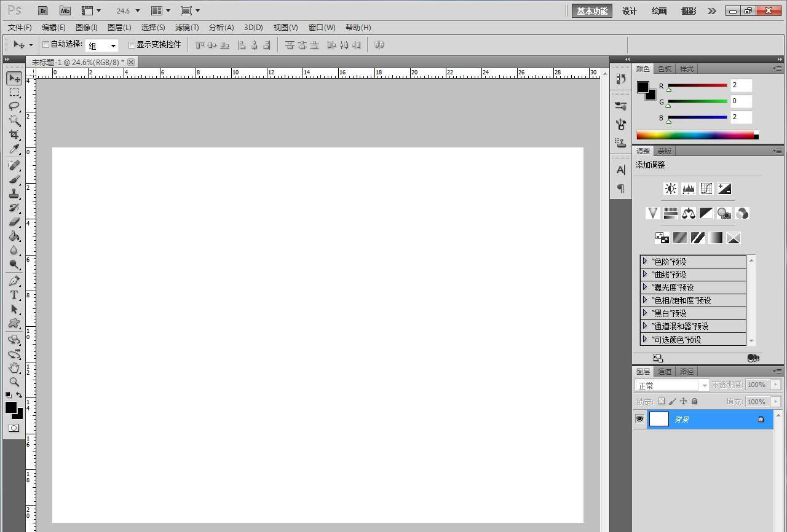Enable the 自动选择 checkbox

[45, 45]
